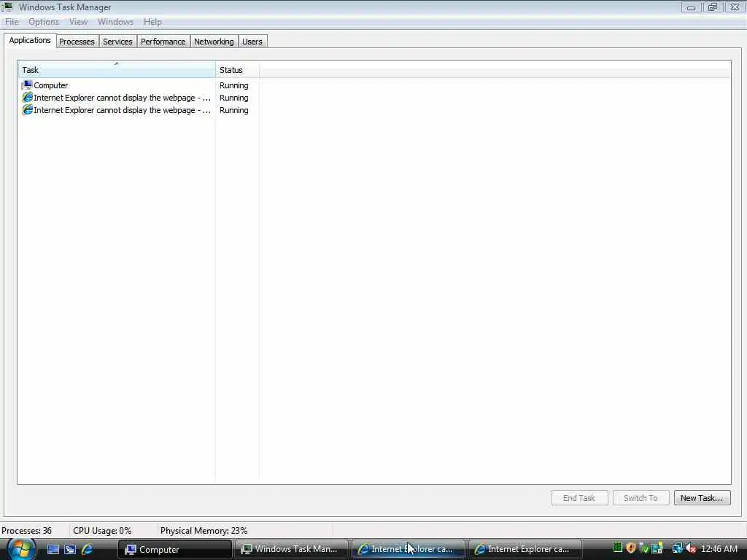This screenshot has height=560, width=747.
Task: Select the Computer task icon in list
Action: [27, 85]
